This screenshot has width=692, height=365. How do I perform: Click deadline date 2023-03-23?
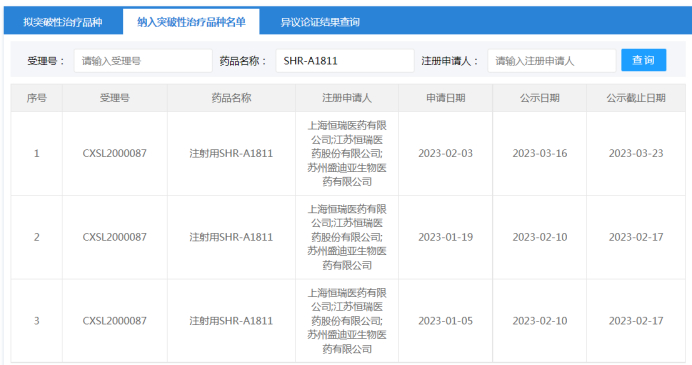636,153
